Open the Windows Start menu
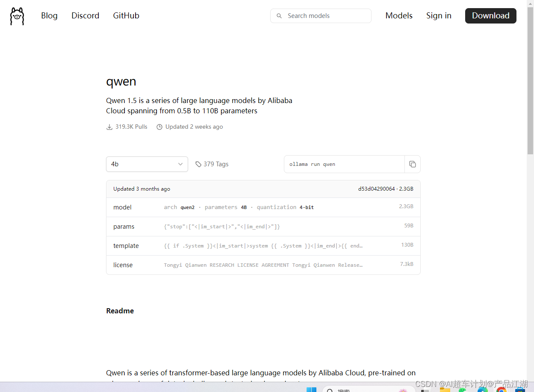534x392 pixels. [x=311, y=389]
